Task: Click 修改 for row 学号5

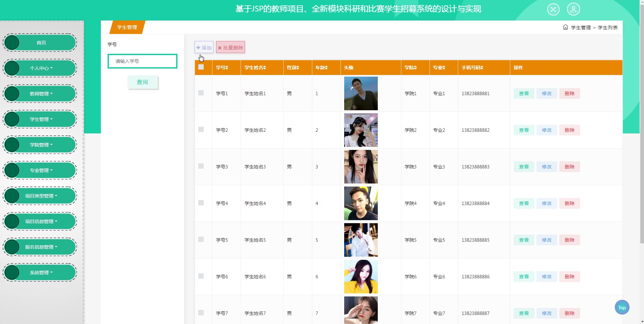Action: click(x=547, y=240)
